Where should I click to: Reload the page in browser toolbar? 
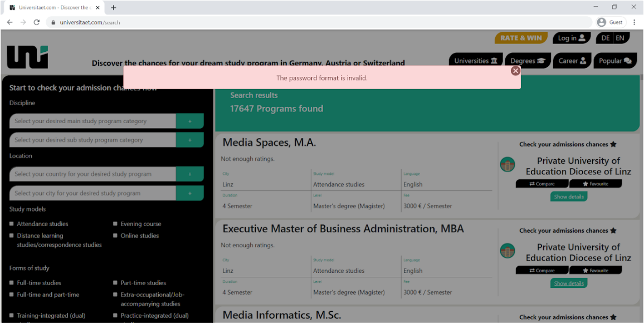37,22
